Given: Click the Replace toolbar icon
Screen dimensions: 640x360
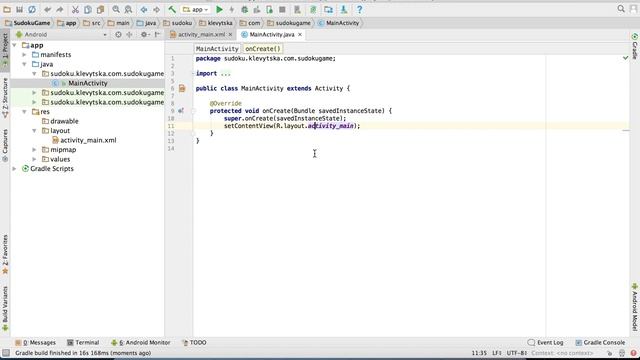Looking at the screenshot, I should tap(128, 9).
